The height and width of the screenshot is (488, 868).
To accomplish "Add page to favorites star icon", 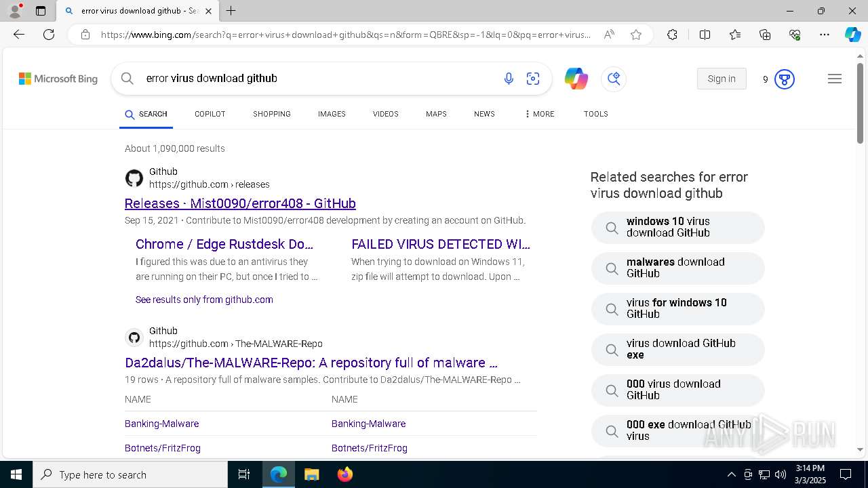I will [x=635, y=35].
